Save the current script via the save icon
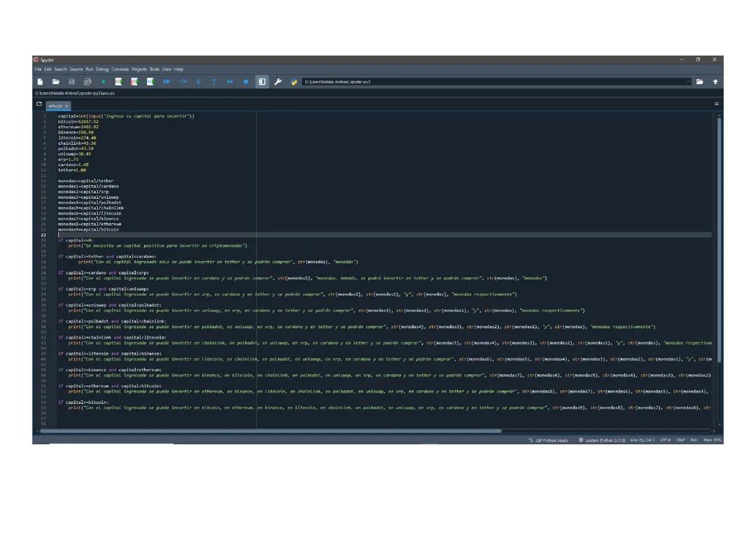The width and height of the screenshot is (756, 534). [72, 81]
